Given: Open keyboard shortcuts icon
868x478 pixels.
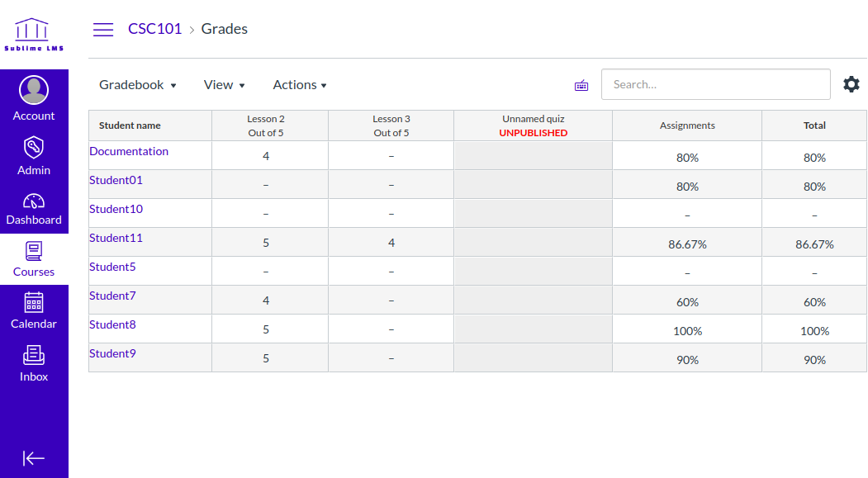Looking at the screenshot, I should tap(581, 85).
